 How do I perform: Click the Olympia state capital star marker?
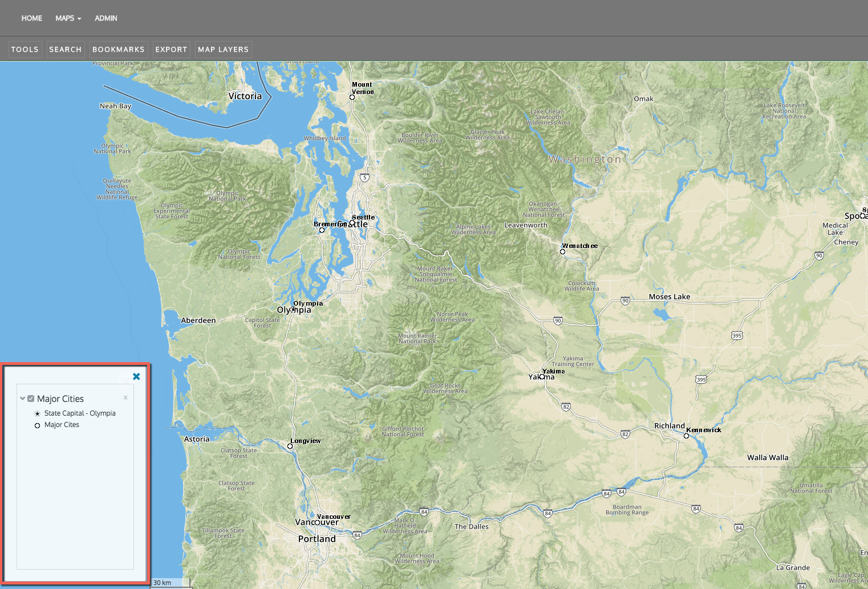pyautogui.click(x=293, y=310)
